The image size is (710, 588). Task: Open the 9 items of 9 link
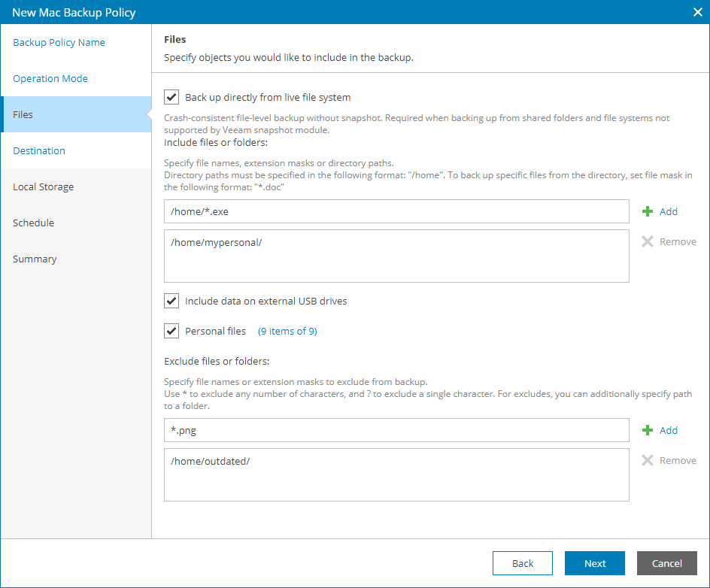tap(287, 332)
